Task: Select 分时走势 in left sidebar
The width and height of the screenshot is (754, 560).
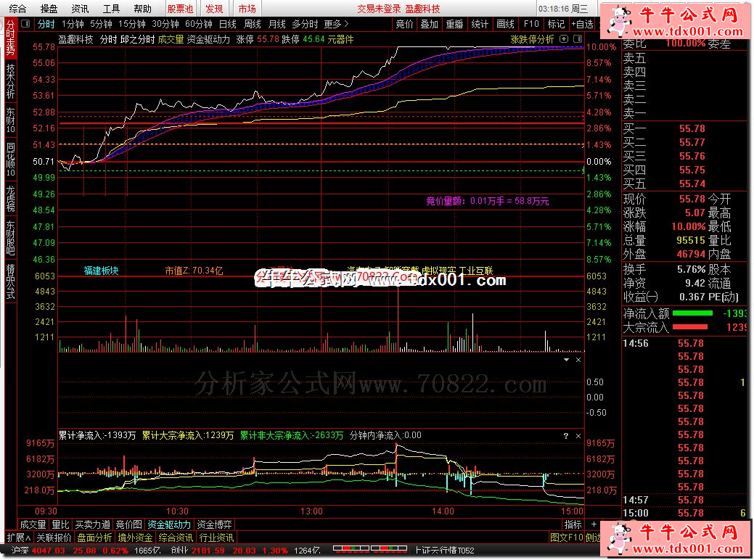Action: 11,37
